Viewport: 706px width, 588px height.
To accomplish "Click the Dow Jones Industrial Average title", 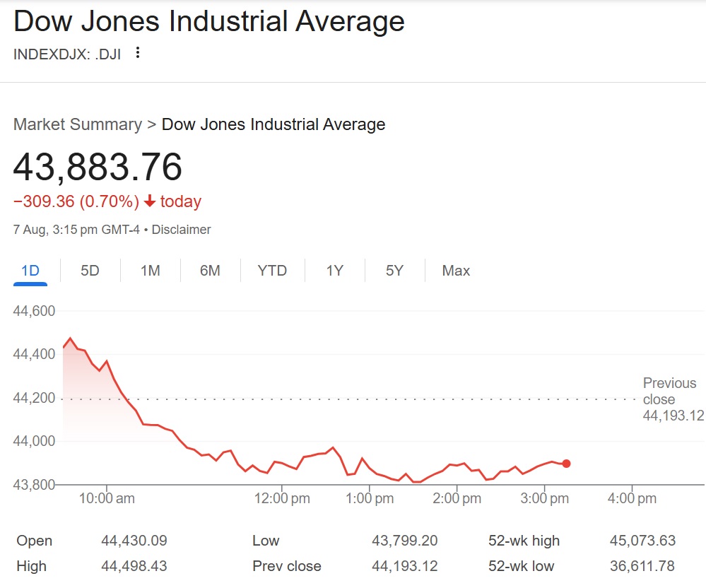I will click(x=209, y=22).
